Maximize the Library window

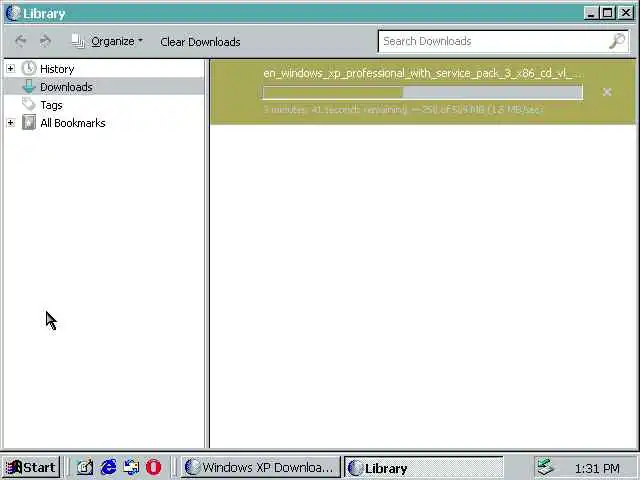pos(607,13)
